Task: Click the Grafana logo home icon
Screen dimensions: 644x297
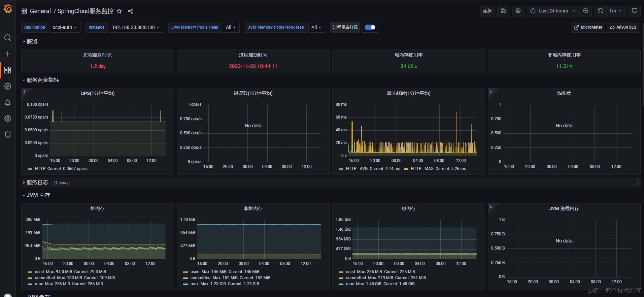Action: (8, 9)
